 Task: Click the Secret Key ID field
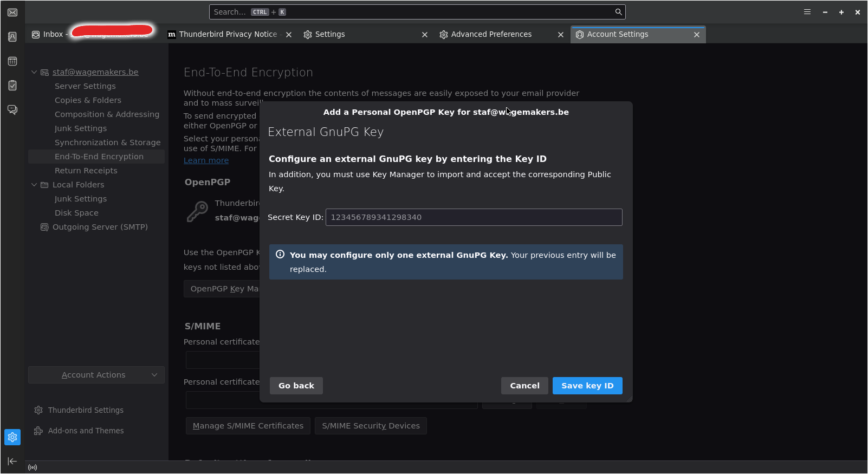474,217
